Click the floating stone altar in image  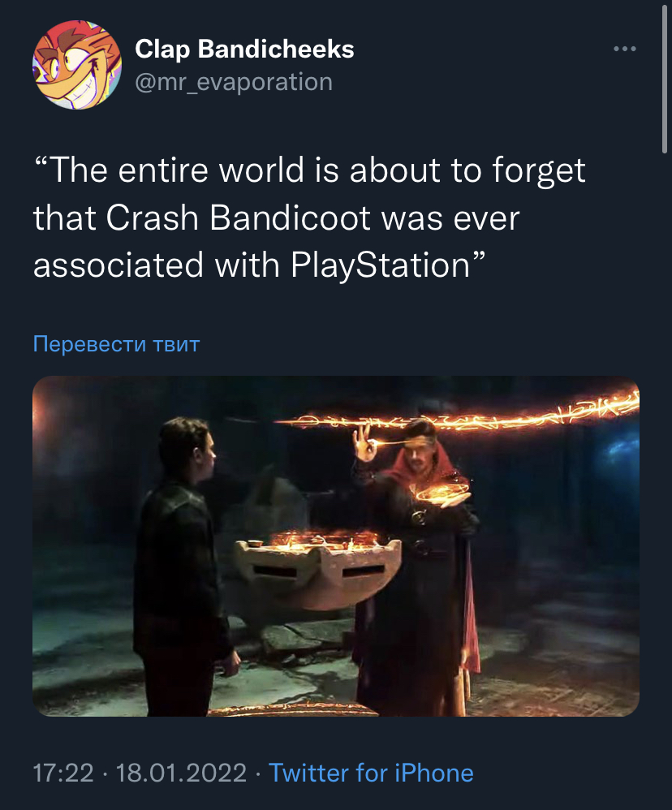[x=317, y=567]
